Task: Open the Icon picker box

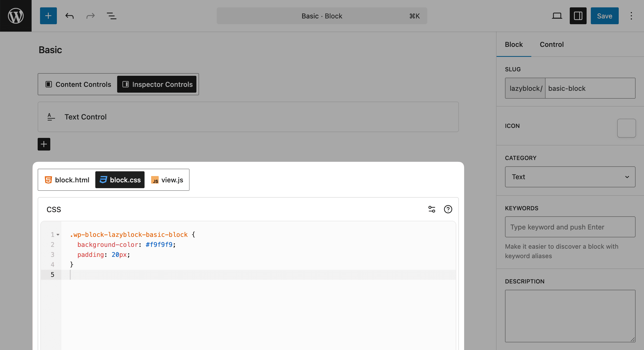Action: (626, 128)
